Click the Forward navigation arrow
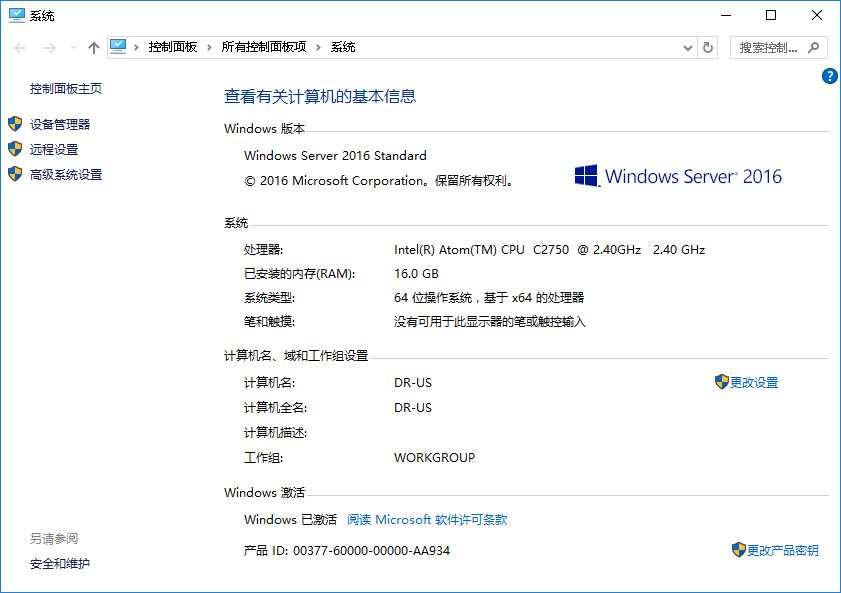841x593 pixels. 50,48
